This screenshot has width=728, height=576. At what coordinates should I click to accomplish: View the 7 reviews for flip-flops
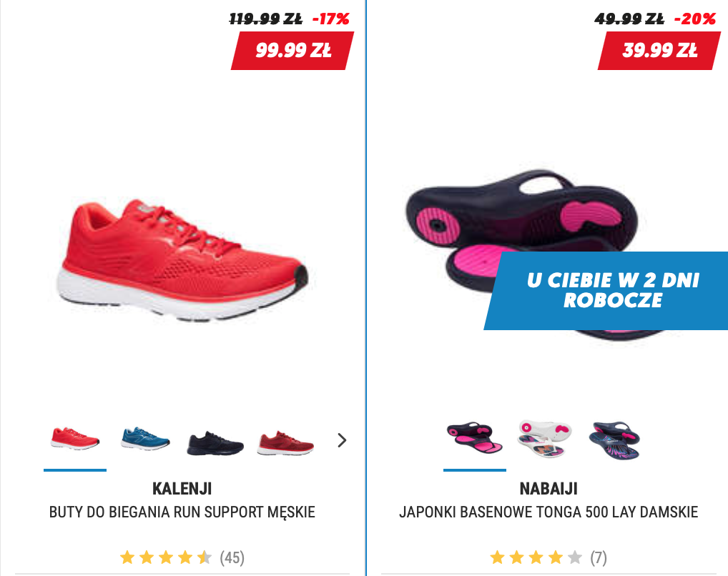pyautogui.click(x=599, y=557)
